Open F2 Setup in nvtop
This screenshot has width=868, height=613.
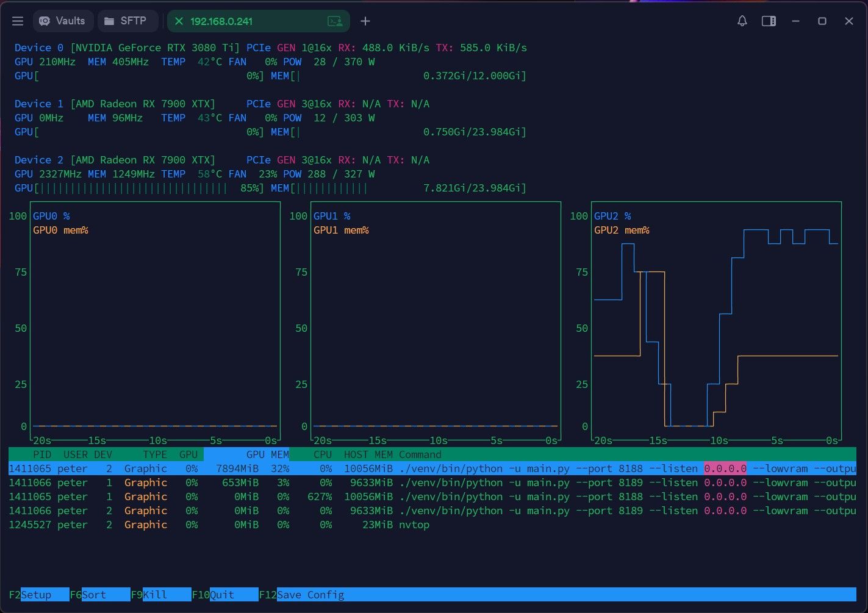point(39,595)
